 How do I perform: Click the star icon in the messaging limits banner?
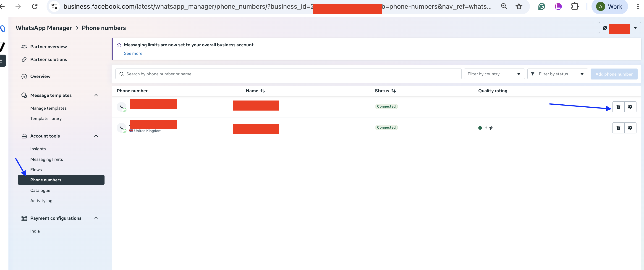[x=119, y=45]
